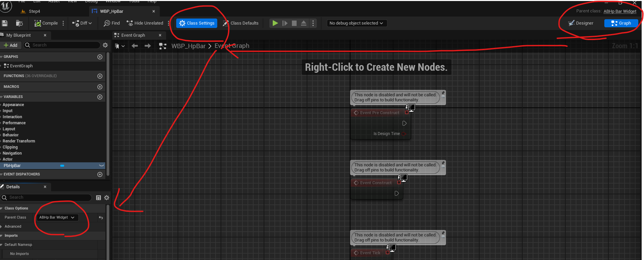This screenshot has width=644, height=260.
Task: Close the Details panel
Action: pos(45,187)
